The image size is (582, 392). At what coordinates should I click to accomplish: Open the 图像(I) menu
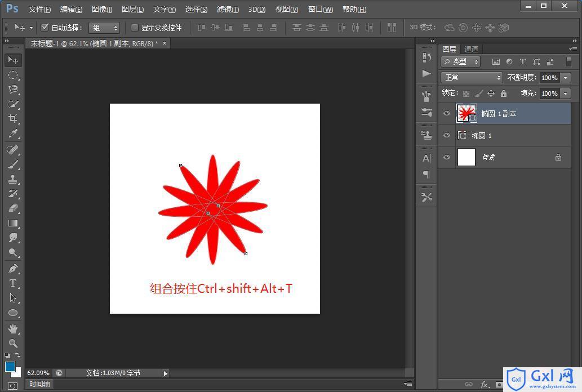coord(102,9)
